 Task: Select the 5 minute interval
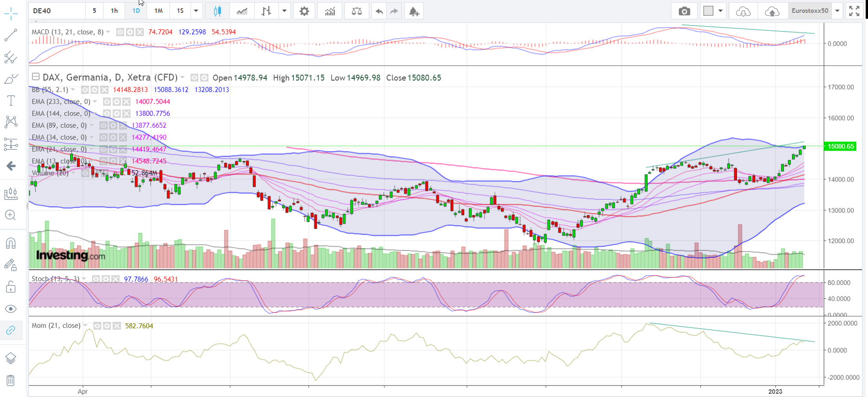point(94,11)
